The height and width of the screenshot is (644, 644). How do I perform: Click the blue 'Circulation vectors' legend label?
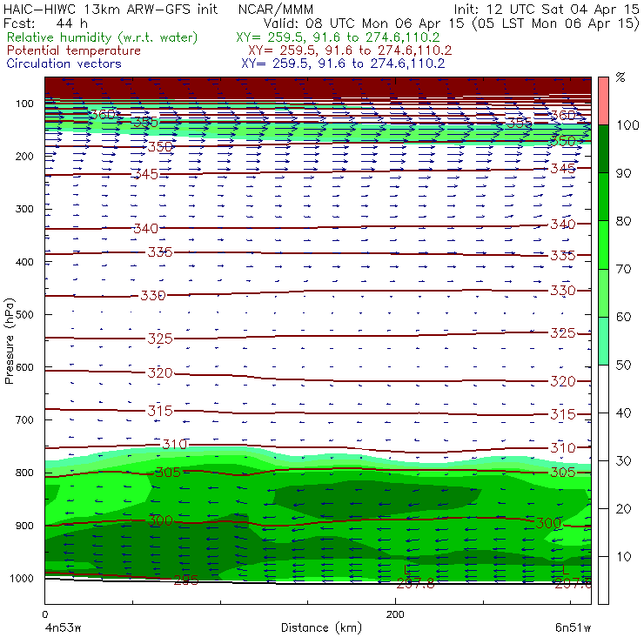[64, 64]
